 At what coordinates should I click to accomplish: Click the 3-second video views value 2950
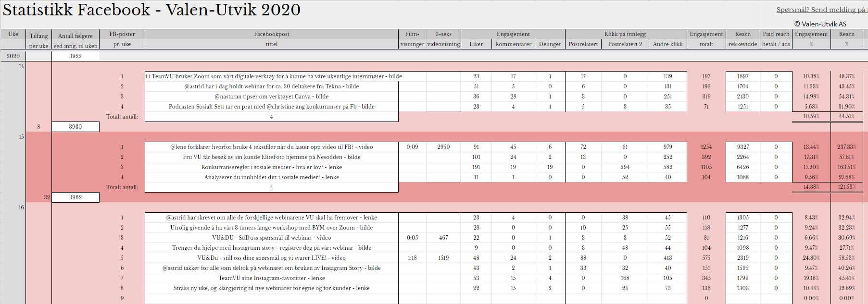click(443, 147)
